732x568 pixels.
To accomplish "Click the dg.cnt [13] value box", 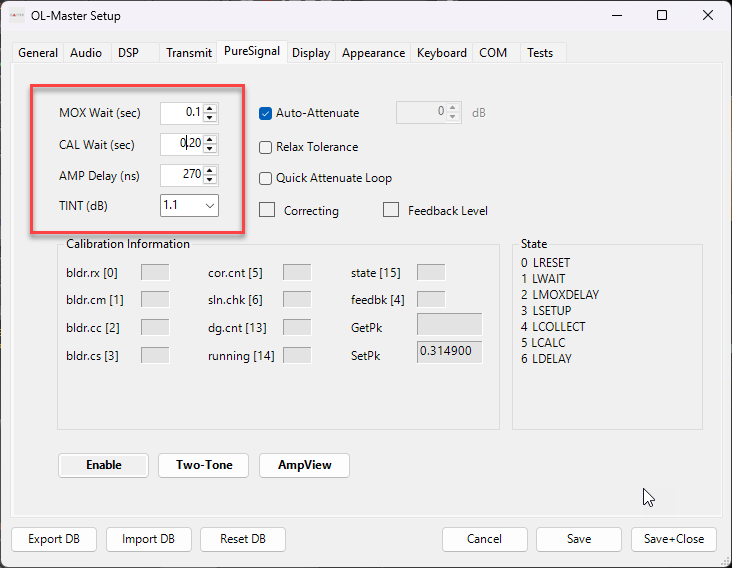I will pos(297,327).
